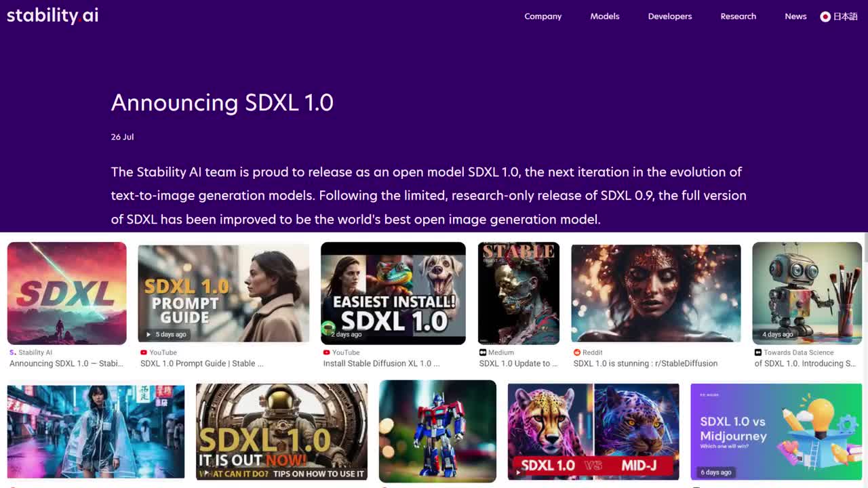The width and height of the screenshot is (868, 488).
Task: Open the Company menu
Action: click(x=543, y=16)
